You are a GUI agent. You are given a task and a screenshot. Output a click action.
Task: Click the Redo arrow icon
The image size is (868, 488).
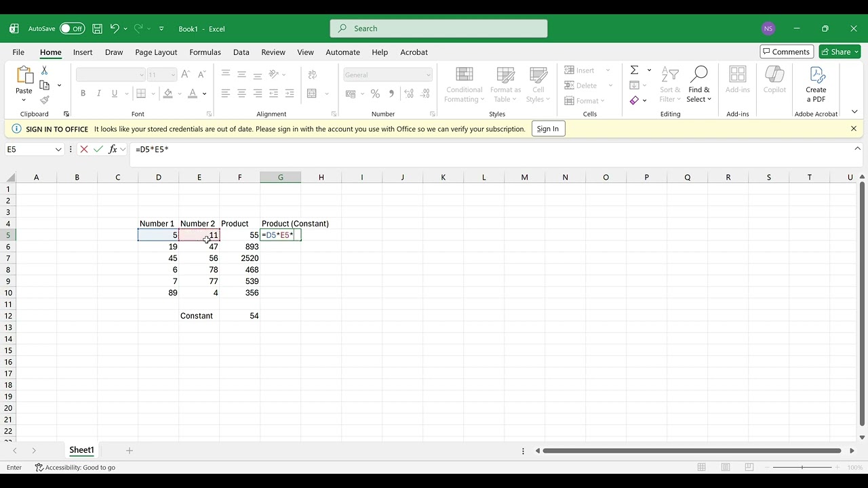coord(138,28)
